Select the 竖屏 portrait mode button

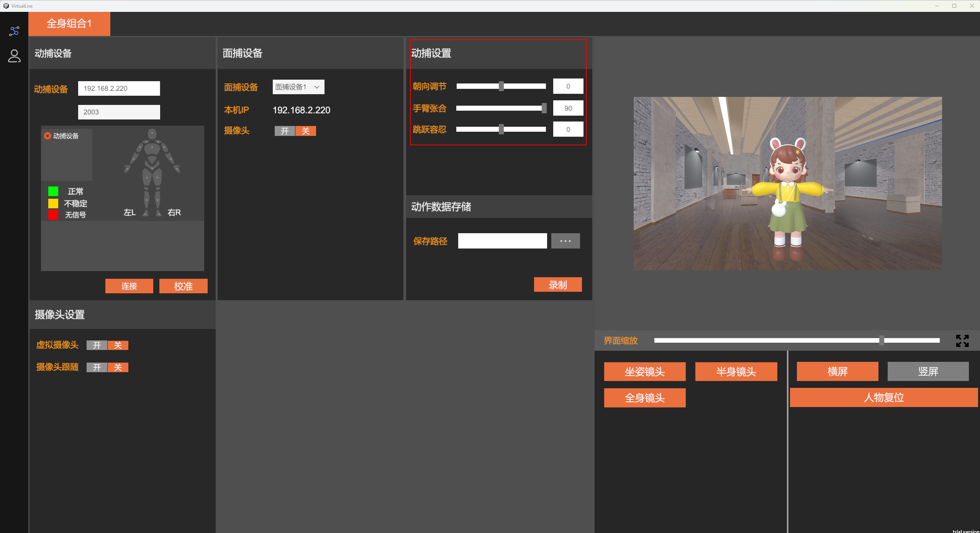[x=928, y=371]
